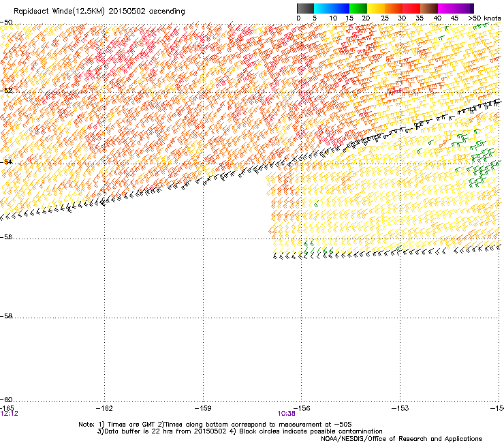The height and width of the screenshot is (443, 504).
Task: Click the "20" legend scale label
Action: click(366, 18)
